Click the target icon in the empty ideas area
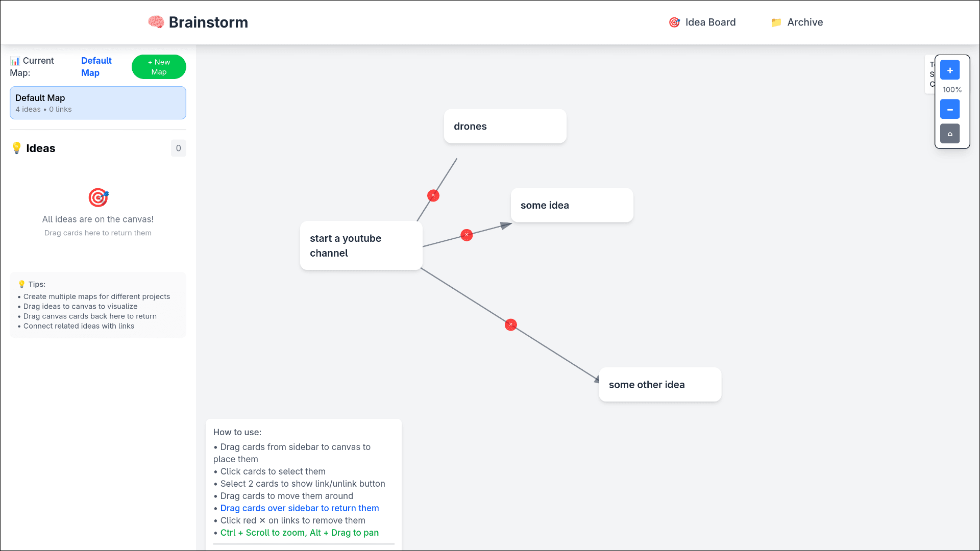The height and width of the screenshot is (551, 980). 97,197
